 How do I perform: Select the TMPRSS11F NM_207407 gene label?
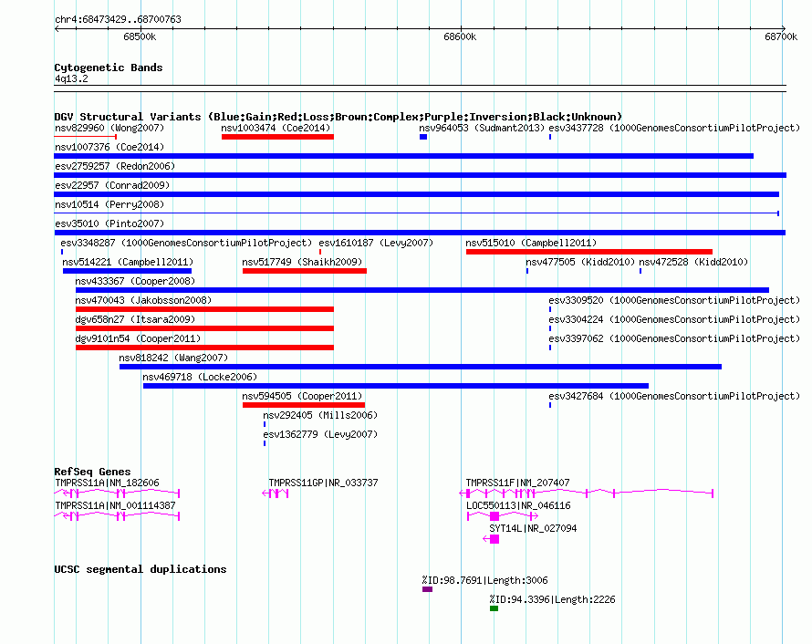click(x=518, y=483)
